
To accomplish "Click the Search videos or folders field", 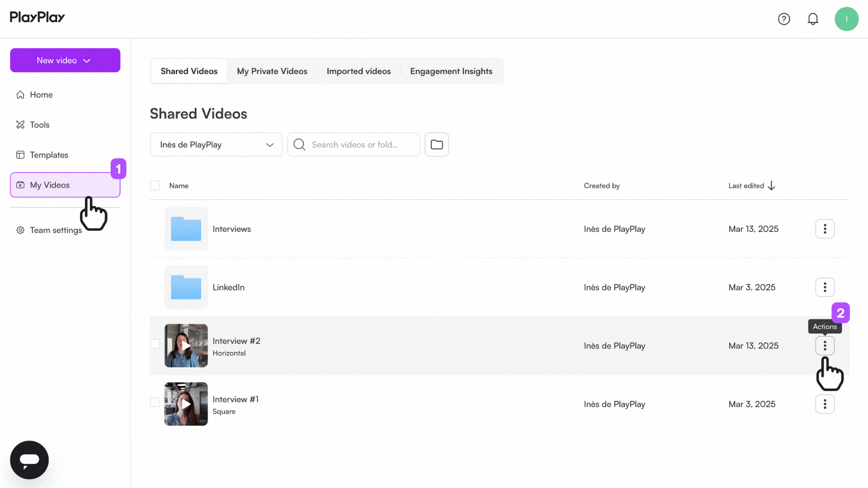I will 354,145.
